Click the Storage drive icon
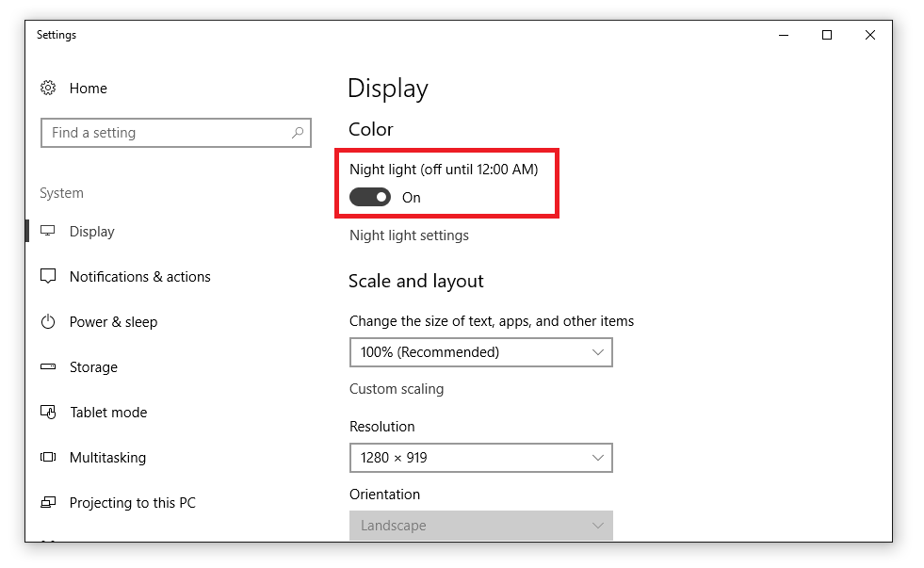Image resolution: width=924 pixels, height=568 pixels. coord(48,366)
